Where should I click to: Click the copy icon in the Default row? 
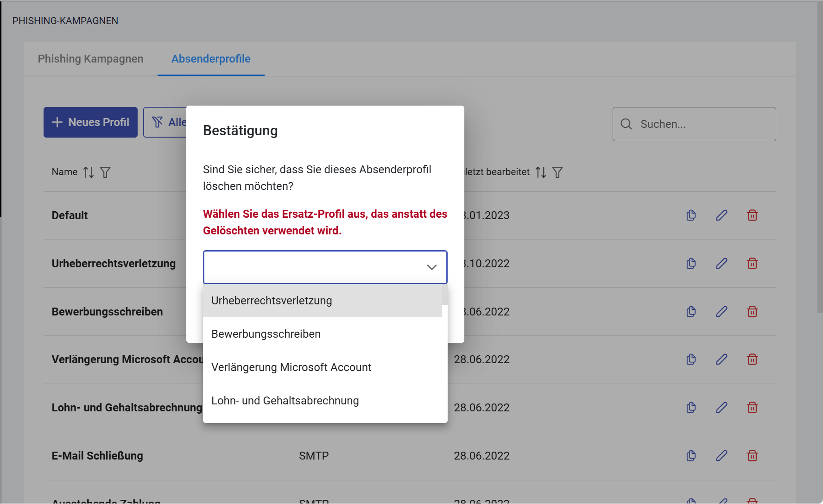pos(691,215)
